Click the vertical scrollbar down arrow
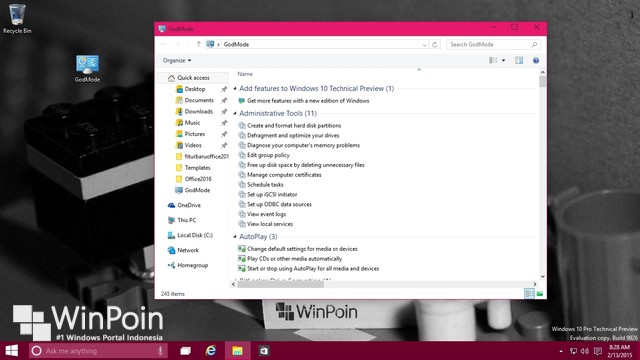Screen dimensions: 640x360 pos(542,276)
